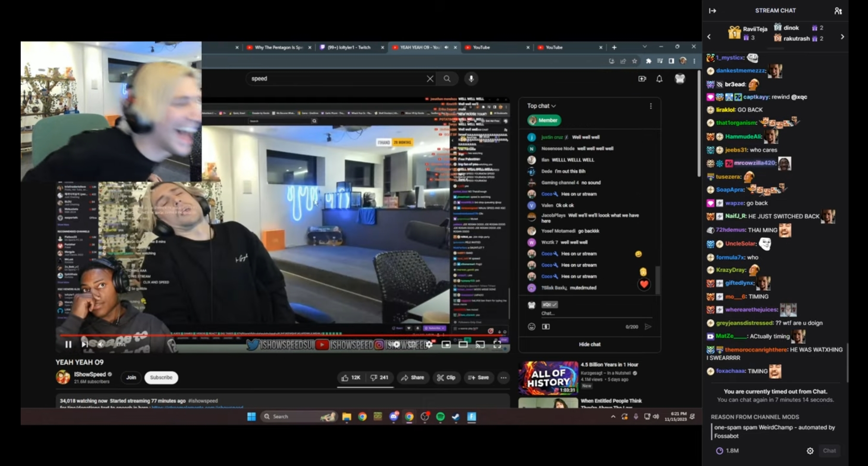Viewport: 868px width, 466px height.
Task: Subscribe to IShowSpeed channel
Action: click(161, 378)
